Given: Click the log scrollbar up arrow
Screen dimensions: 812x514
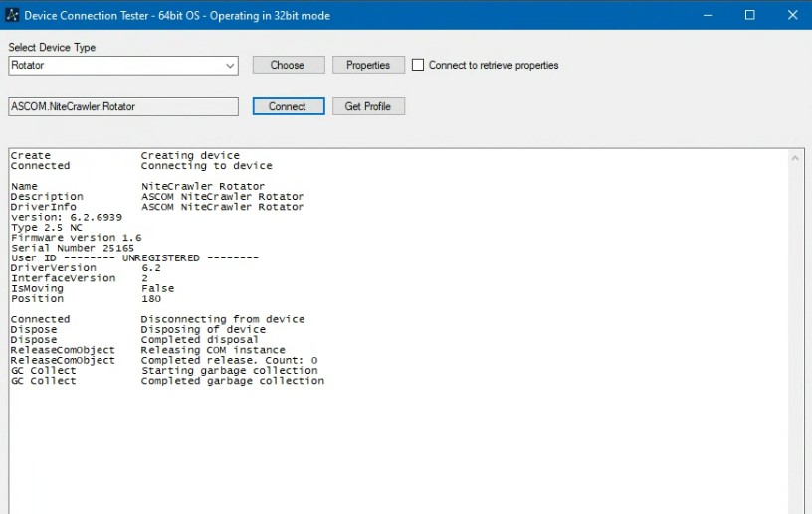Looking at the screenshot, I should coord(795,158).
